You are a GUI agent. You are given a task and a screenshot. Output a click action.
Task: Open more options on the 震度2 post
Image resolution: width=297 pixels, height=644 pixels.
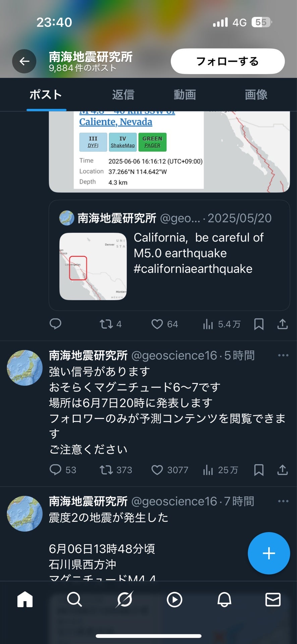[x=283, y=501]
